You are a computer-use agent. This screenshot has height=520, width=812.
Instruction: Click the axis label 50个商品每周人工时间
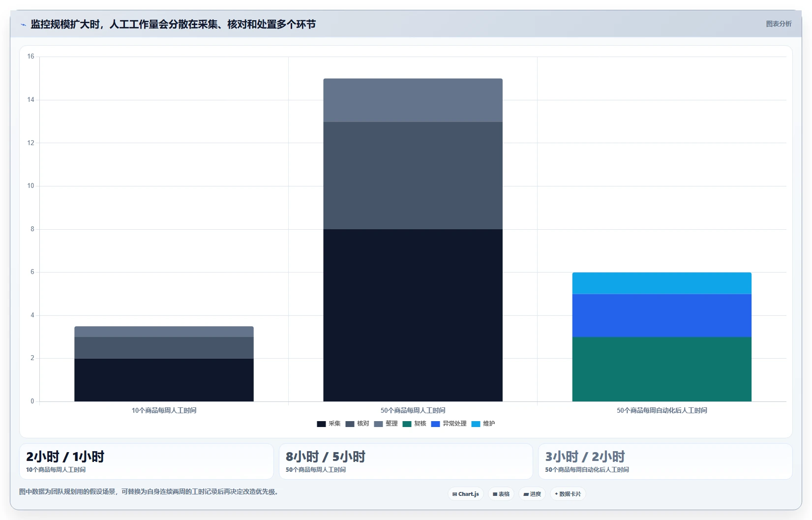click(x=413, y=410)
